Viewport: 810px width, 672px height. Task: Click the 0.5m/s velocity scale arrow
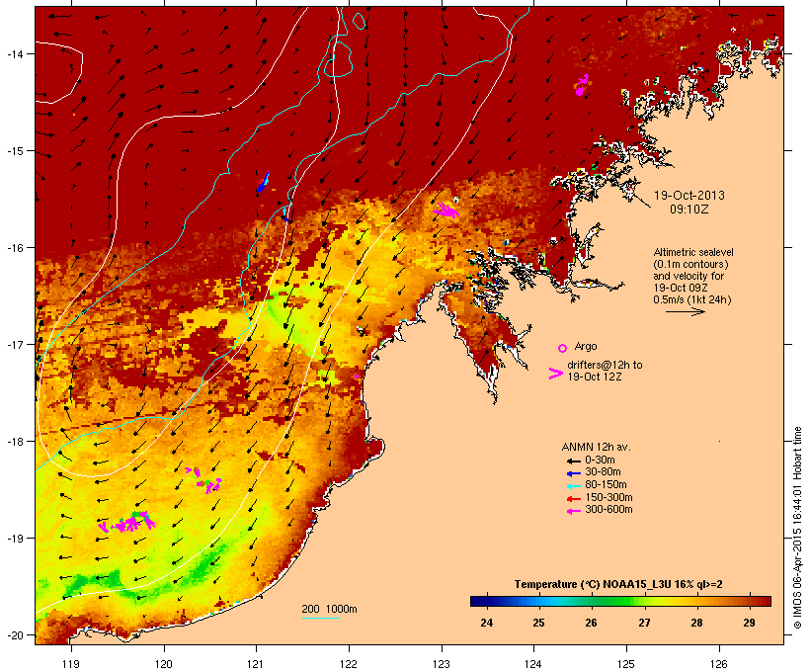tap(685, 311)
